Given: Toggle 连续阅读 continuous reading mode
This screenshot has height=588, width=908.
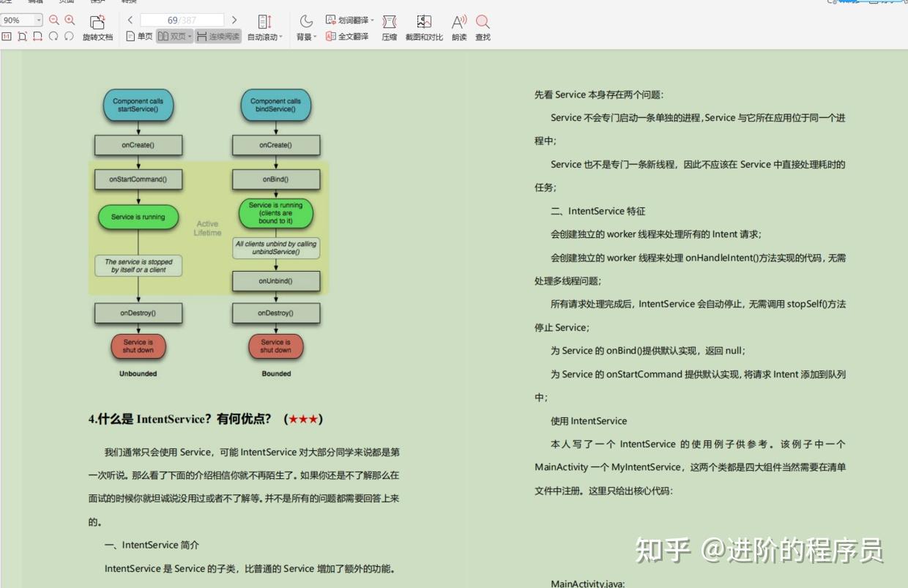Looking at the screenshot, I should pos(218,37).
